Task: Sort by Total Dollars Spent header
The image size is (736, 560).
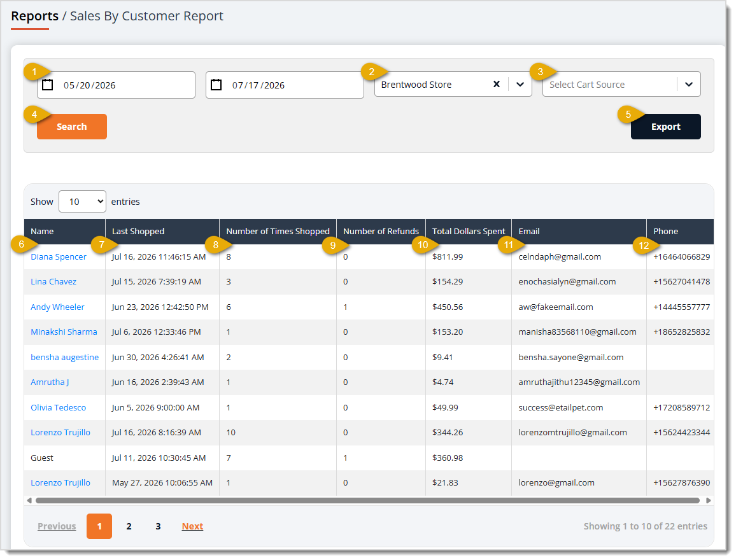Action: [x=469, y=231]
